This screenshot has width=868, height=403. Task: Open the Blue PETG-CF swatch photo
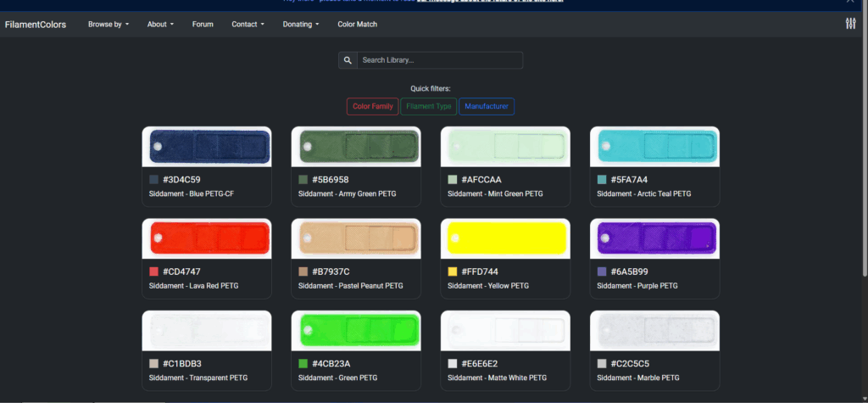tap(207, 147)
